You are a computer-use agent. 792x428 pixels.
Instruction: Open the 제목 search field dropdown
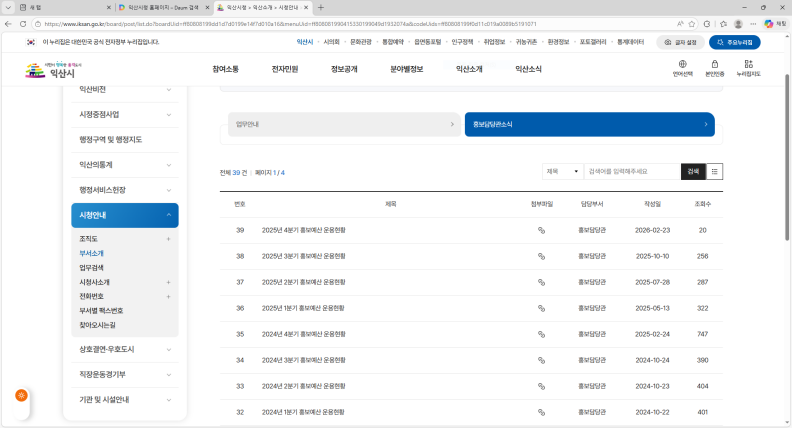(563, 172)
